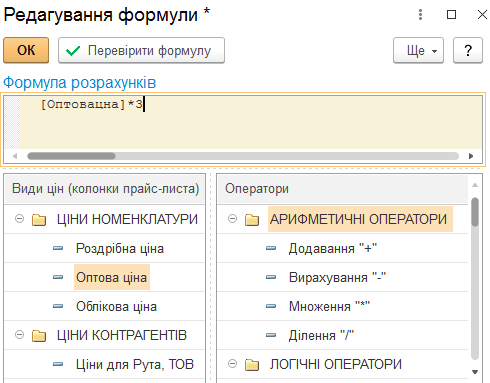Image resolution: width=490 pixels, height=383 pixels.
Task: Click the АРИФМЕТИЧНІ ОПЕРАТОРИ folder icon
Action: click(252, 220)
